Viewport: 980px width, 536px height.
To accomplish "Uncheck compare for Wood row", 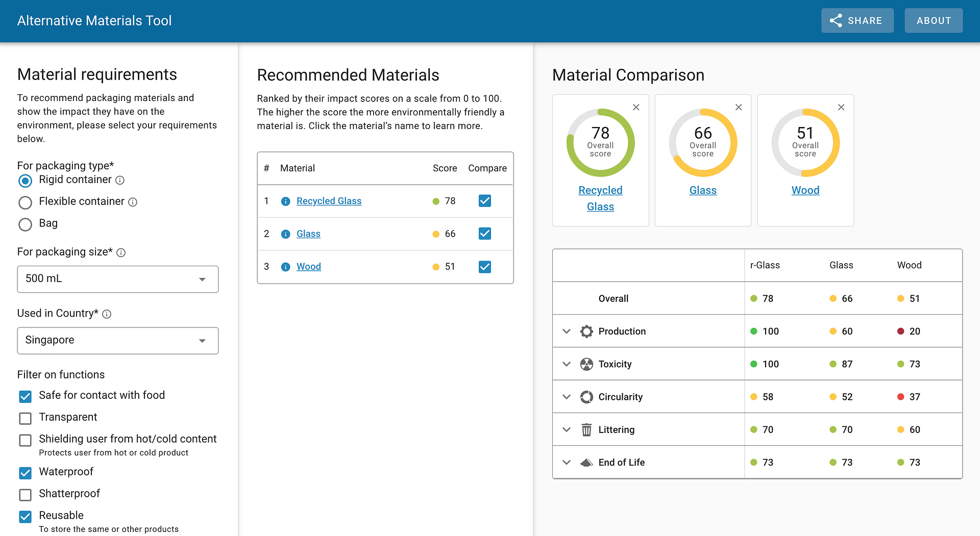I will click(485, 267).
